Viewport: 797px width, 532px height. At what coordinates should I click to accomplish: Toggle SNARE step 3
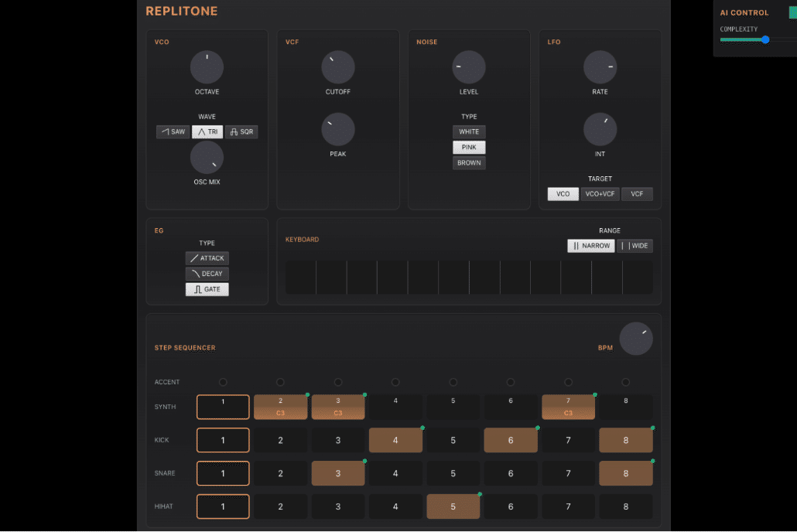point(338,473)
